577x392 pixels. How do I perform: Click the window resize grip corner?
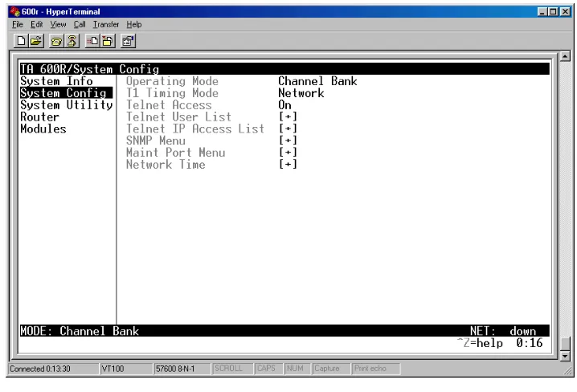[x=568, y=372]
